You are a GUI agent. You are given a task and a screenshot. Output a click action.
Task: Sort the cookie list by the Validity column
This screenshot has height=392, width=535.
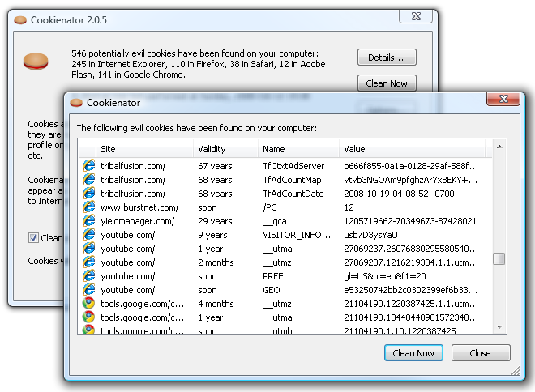tap(225, 149)
